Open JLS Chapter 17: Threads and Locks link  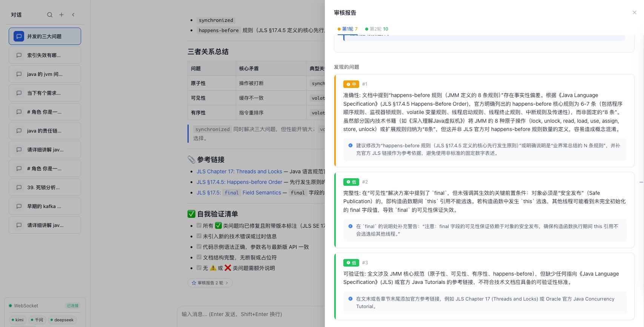(239, 171)
